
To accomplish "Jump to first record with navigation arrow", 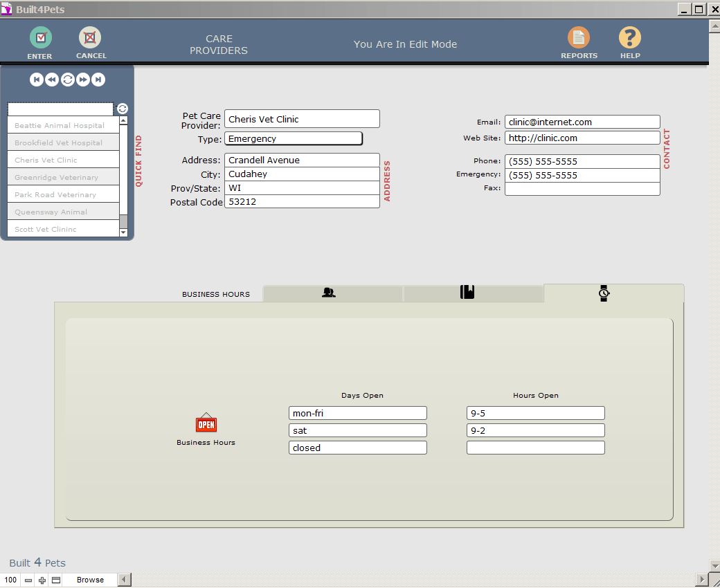I will point(36,80).
